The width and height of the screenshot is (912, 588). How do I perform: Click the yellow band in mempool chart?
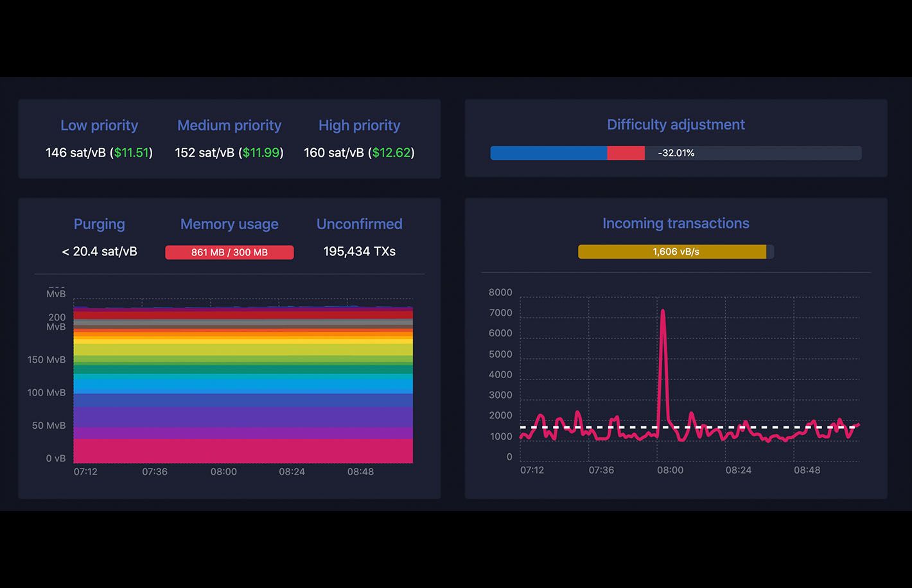(x=243, y=349)
